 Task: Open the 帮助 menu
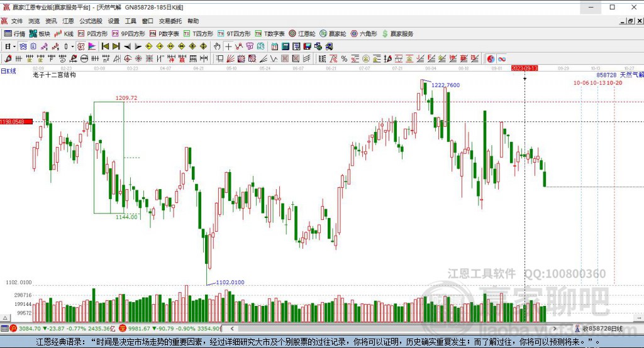point(193,21)
